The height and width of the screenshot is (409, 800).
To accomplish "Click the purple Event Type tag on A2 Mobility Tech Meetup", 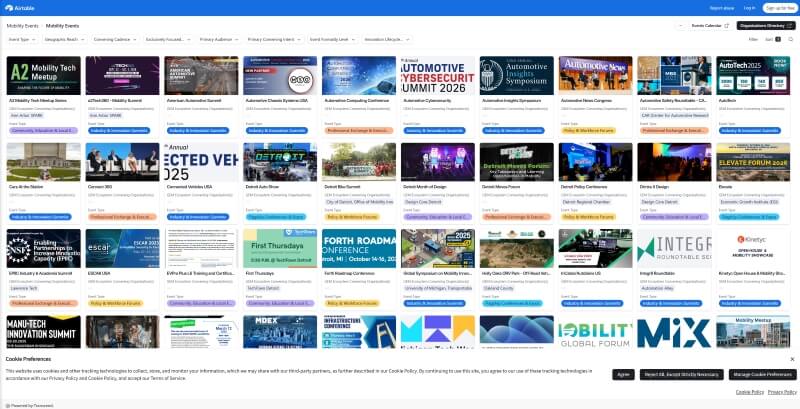I will pyautogui.click(x=43, y=131).
